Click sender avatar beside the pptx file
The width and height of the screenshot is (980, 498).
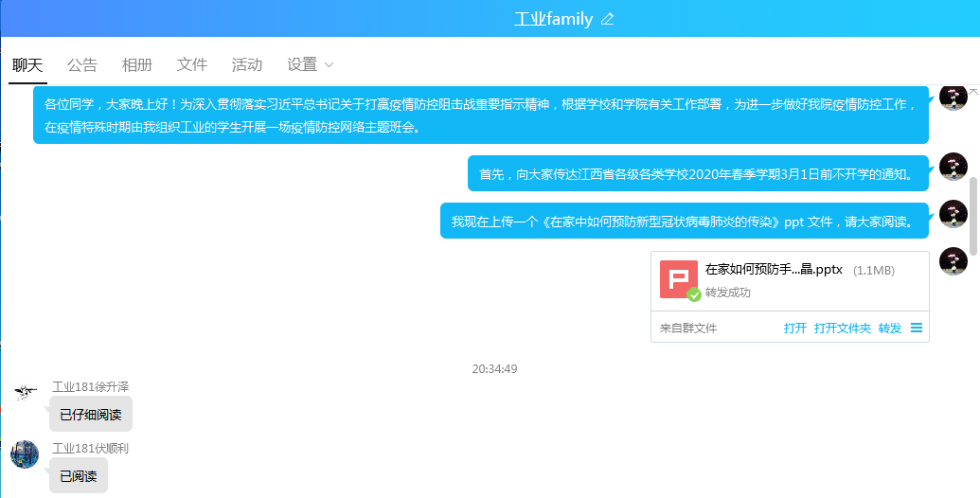tap(953, 261)
